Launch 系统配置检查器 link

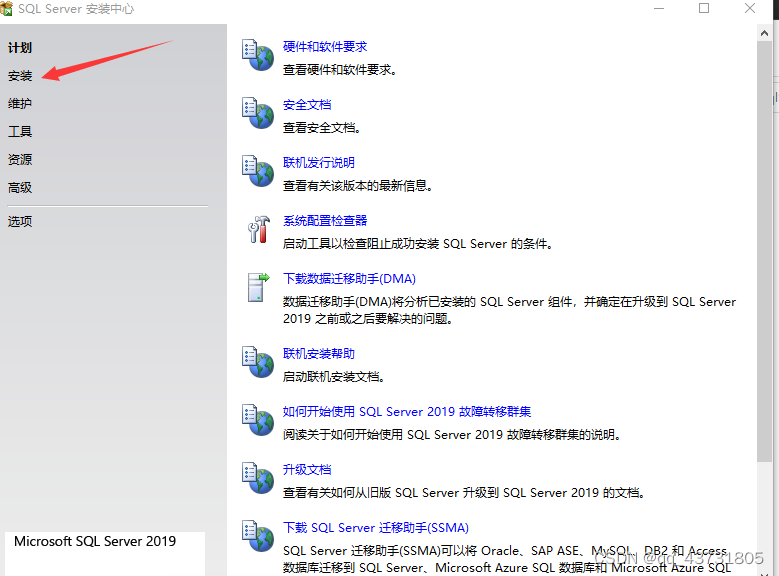click(325, 221)
